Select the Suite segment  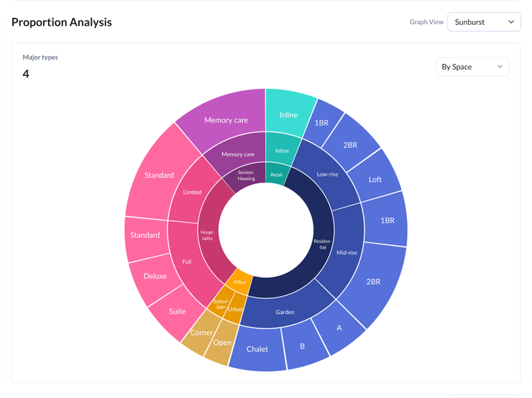[177, 311]
